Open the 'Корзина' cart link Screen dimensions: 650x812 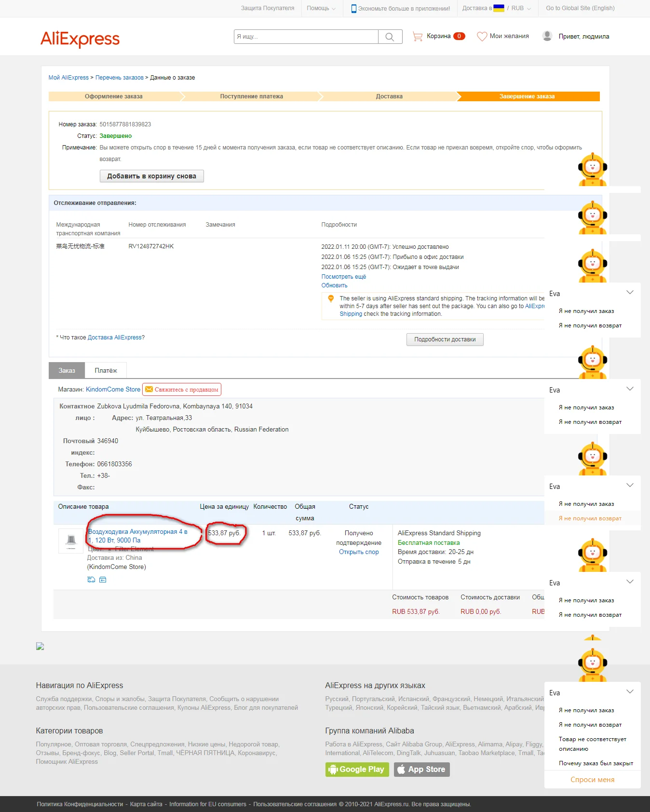point(439,36)
